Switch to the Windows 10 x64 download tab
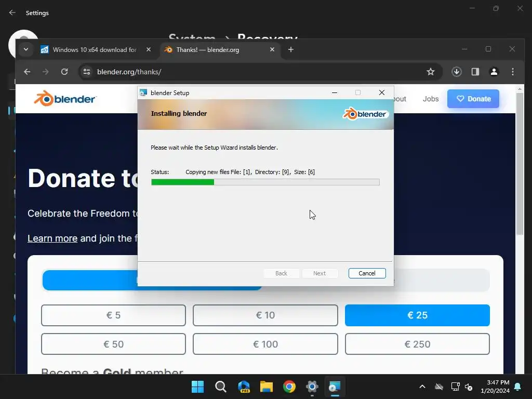532x399 pixels. click(95, 49)
